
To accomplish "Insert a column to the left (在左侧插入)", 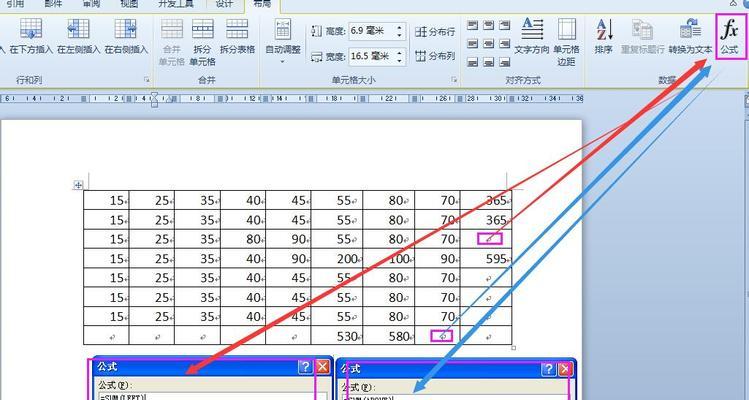I will click(x=78, y=36).
